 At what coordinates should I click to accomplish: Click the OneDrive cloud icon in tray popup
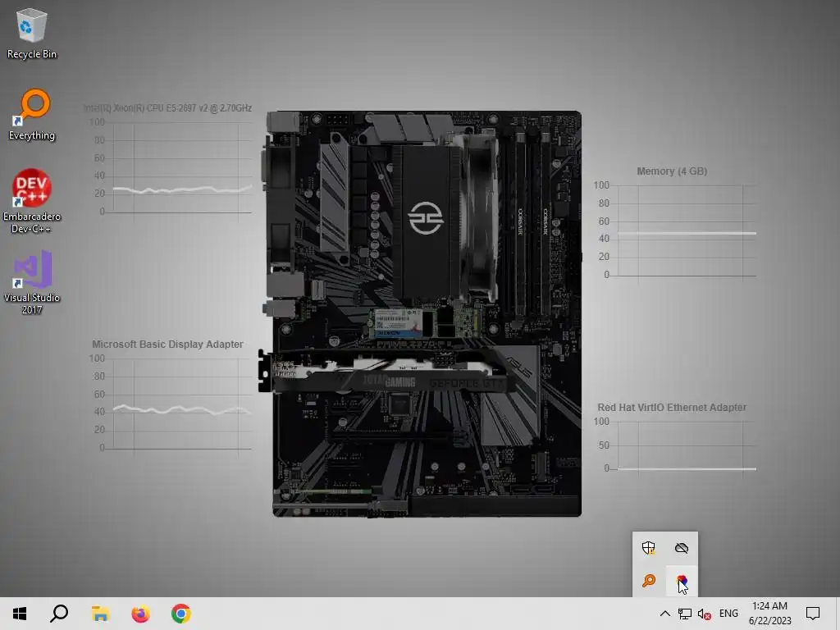tap(682, 547)
